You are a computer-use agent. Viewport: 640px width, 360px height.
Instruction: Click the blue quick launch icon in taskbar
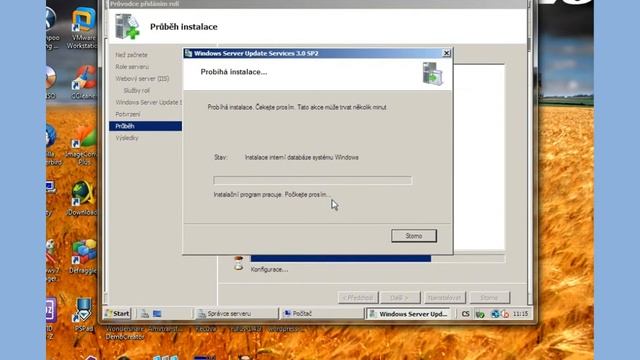coord(157,313)
